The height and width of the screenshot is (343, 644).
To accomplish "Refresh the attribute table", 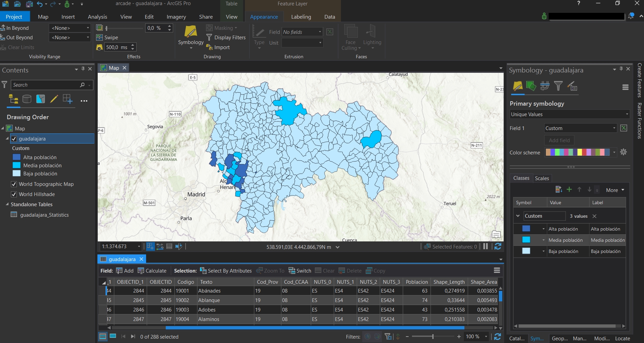I will [x=497, y=337].
